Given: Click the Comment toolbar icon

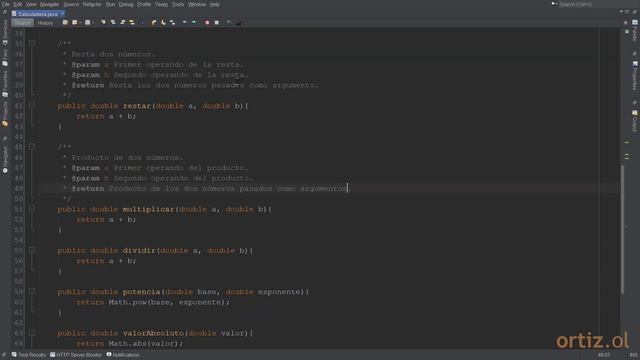Looking at the screenshot, I should pos(229,22).
